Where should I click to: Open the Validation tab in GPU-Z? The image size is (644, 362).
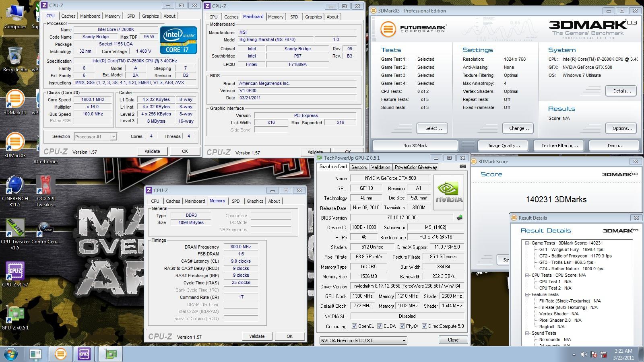(380, 167)
